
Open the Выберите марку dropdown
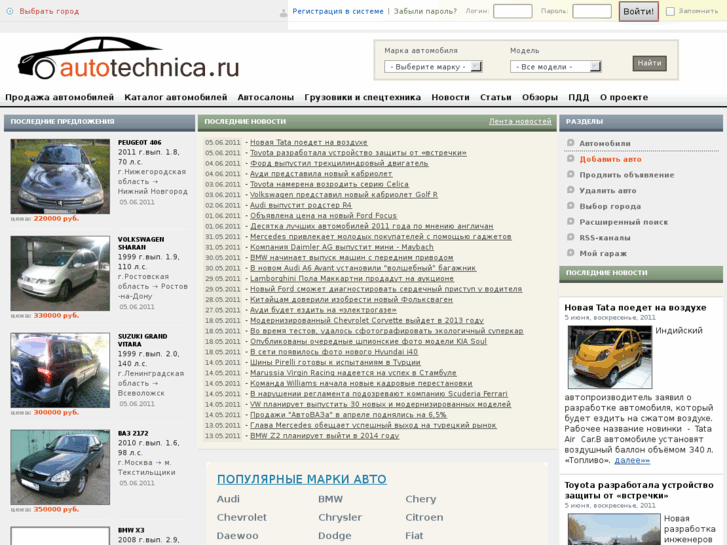(433, 67)
